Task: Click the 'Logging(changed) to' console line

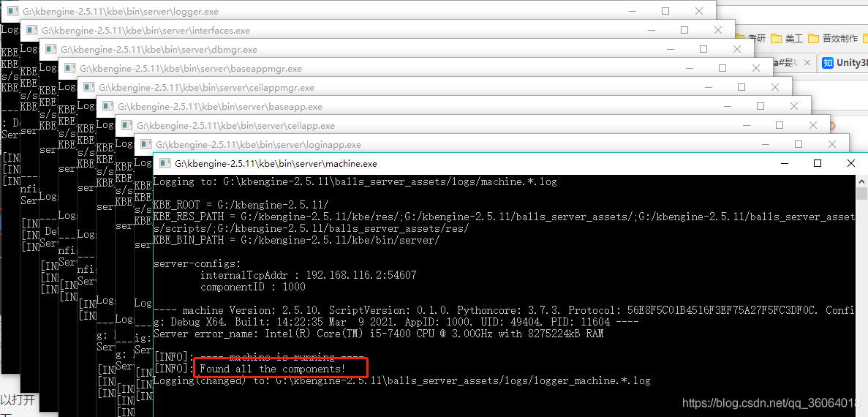Action: pyautogui.click(x=402, y=381)
